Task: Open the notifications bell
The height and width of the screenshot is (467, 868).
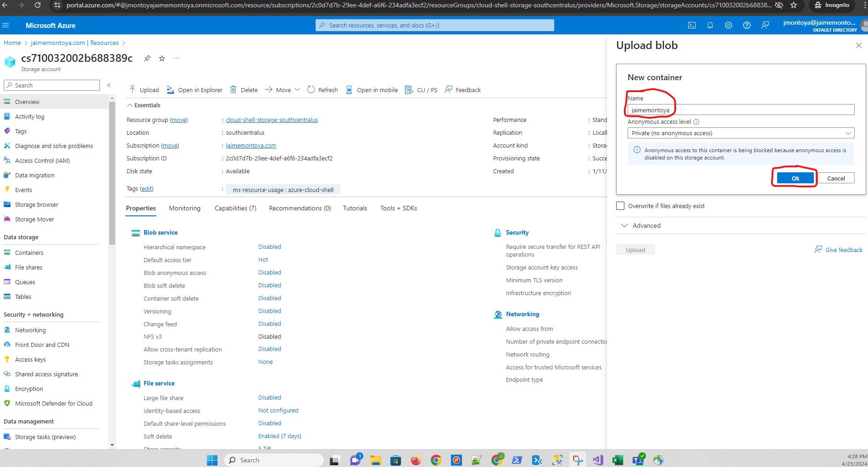Action: coord(710,25)
